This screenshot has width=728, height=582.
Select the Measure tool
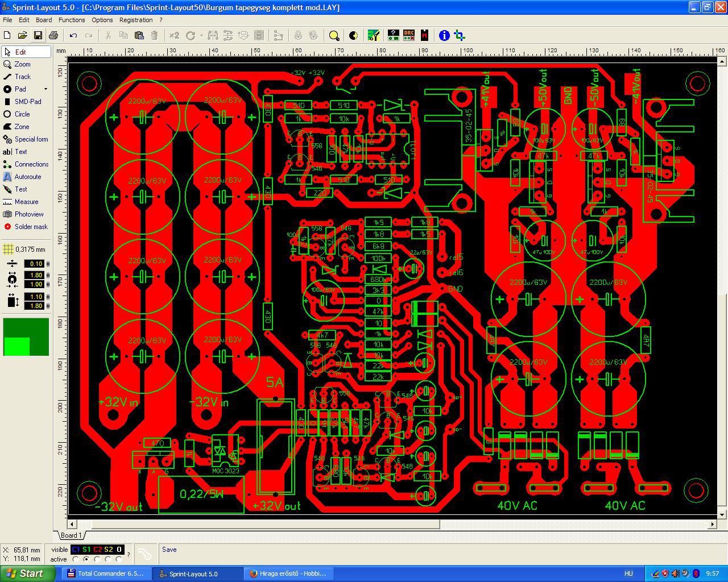pos(26,202)
